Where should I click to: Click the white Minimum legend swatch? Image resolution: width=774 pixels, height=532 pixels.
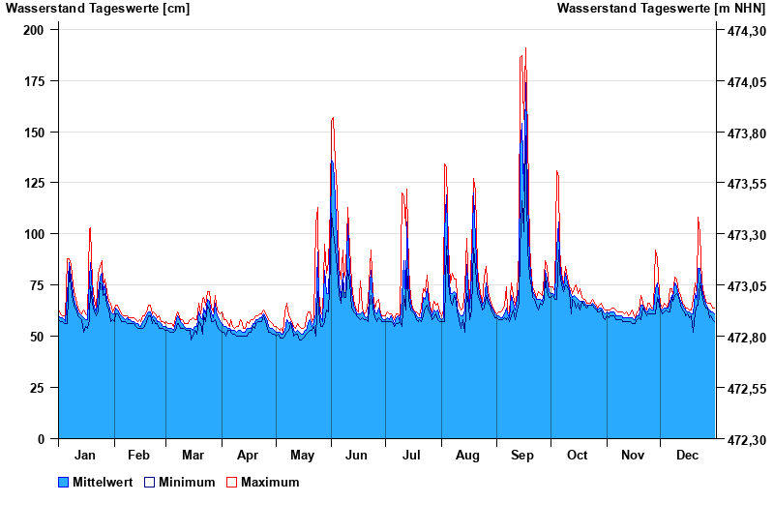(x=150, y=482)
